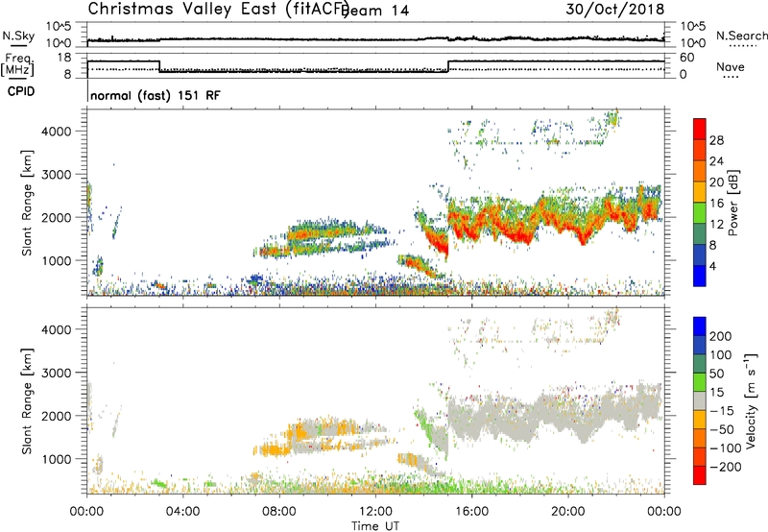Click the '1000' tick of the velocity panel
Screen dimensions: 768x532
[57, 459]
